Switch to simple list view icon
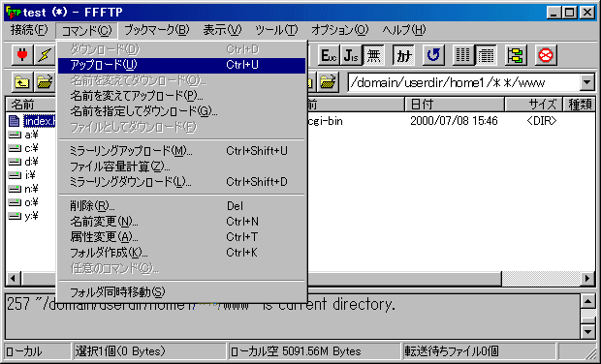The image size is (601, 364). point(463,55)
